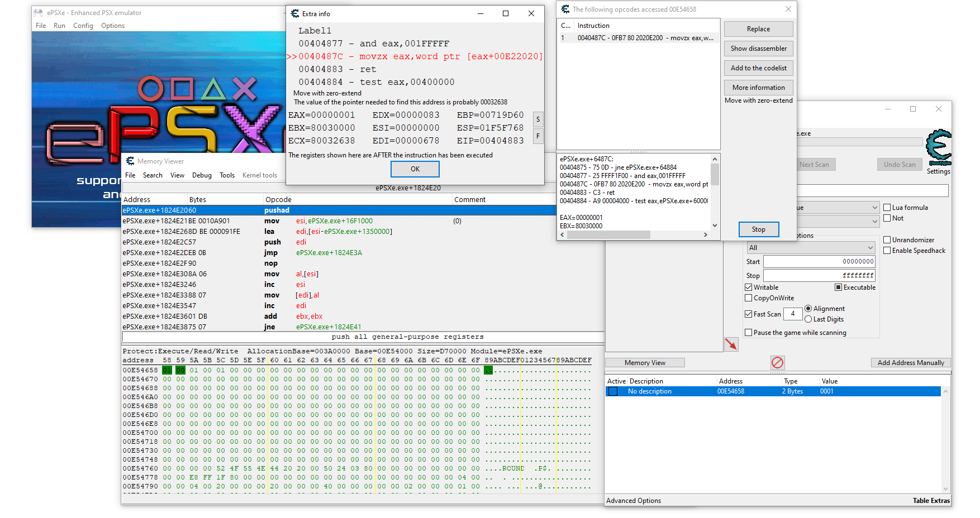Toggle Active box of the 00E54658 entry
Viewport: 980px width, 518px height.
(x=613, y=391)
